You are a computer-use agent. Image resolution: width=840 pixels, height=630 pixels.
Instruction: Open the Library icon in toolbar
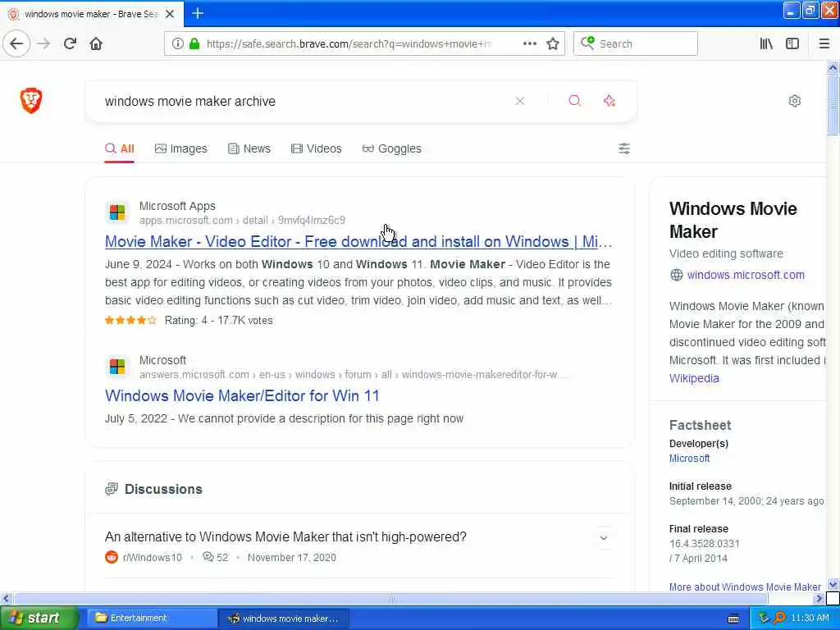click(x=766, y=44)
